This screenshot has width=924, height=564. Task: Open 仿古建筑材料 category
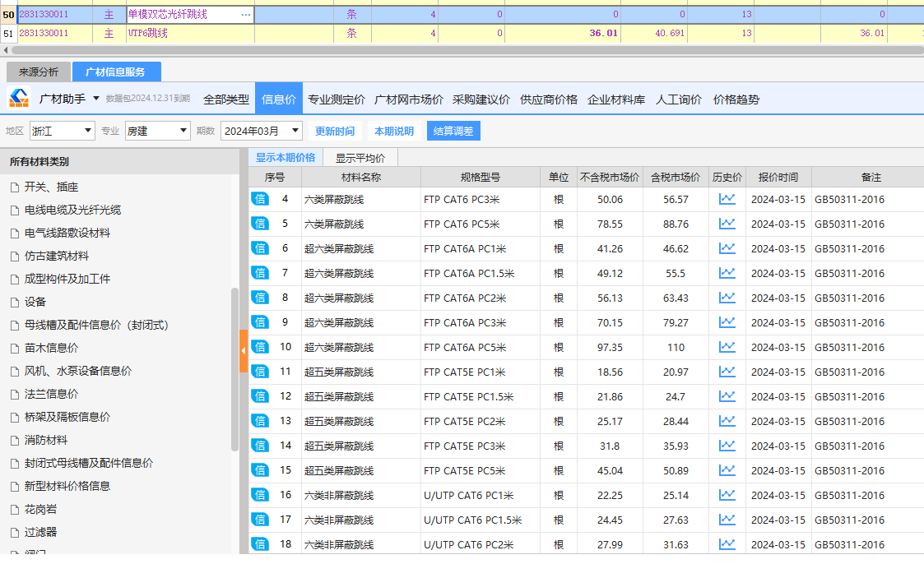pyautogui.click(x=57, y=256)
